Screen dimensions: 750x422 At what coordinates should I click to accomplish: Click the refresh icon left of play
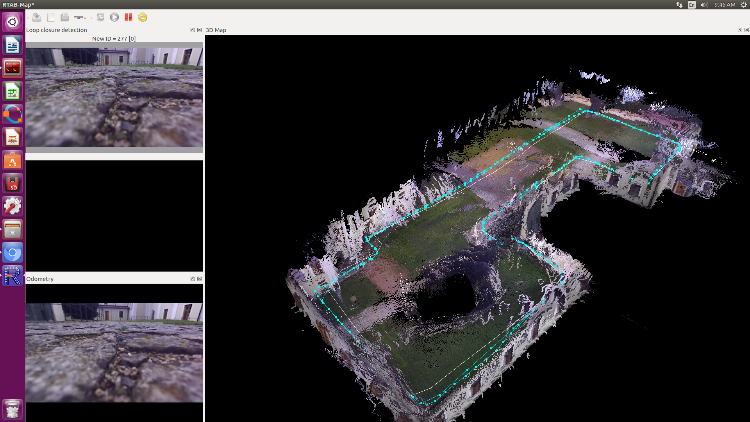tap(100, 17)
